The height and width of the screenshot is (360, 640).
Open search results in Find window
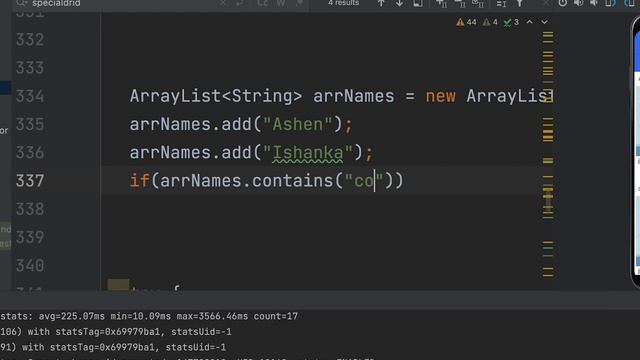(418, 3)
